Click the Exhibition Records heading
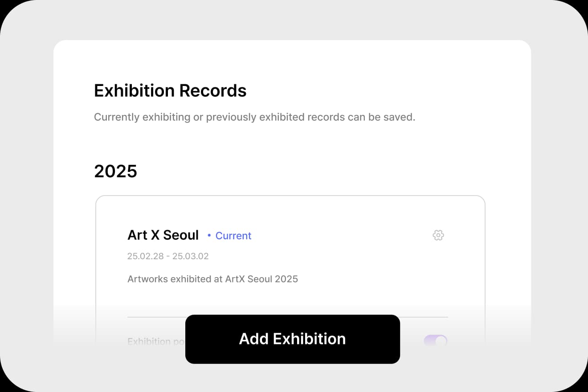Image resolution: width=588 pixels, height=392 pixels. (x=170, y=91)
